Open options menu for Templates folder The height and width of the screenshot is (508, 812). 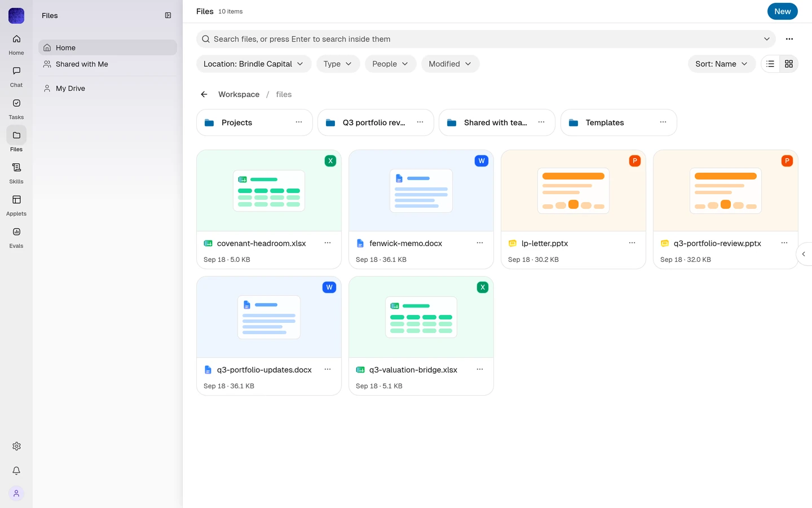663,122
